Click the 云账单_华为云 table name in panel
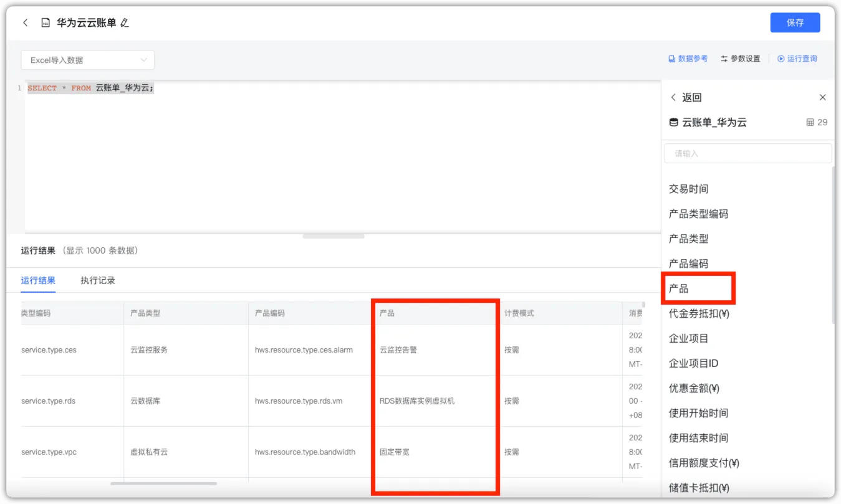841x504 pixels. (x=714, y=123)
